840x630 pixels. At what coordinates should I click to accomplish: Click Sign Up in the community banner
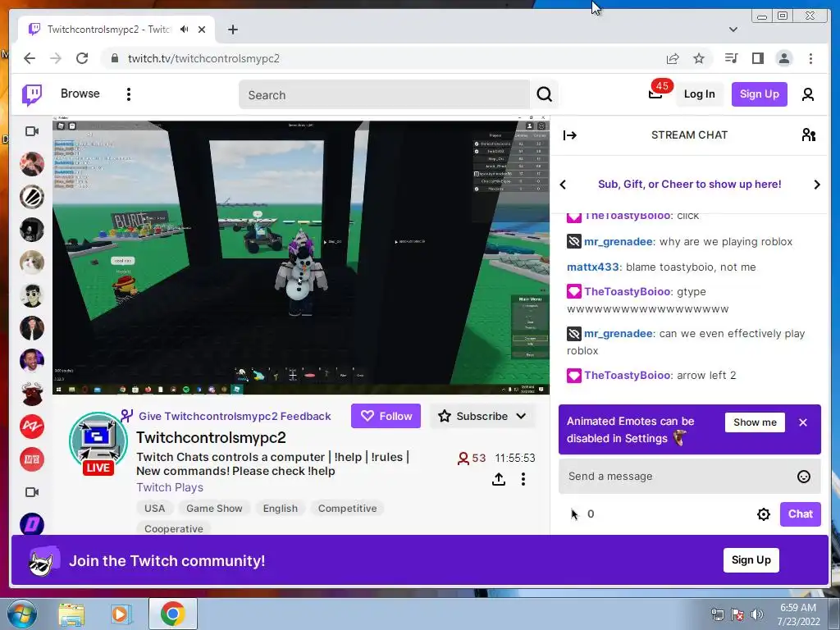pos(751,560)
